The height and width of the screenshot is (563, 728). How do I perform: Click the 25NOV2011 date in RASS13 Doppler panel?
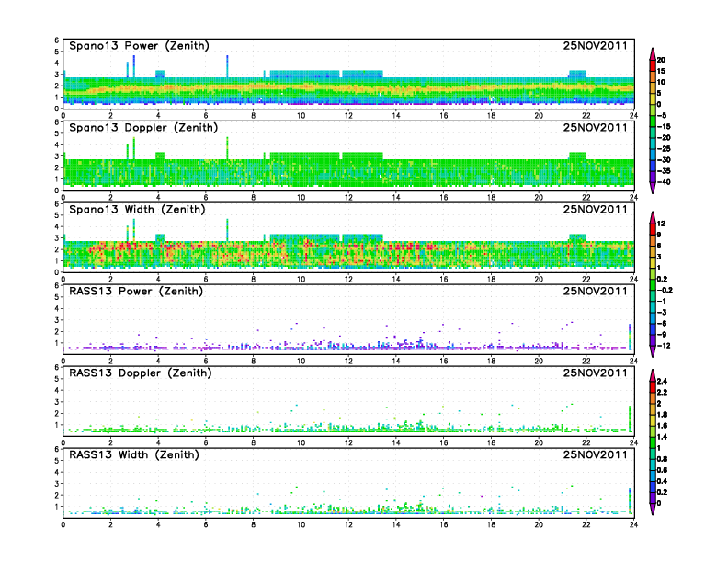596,373
